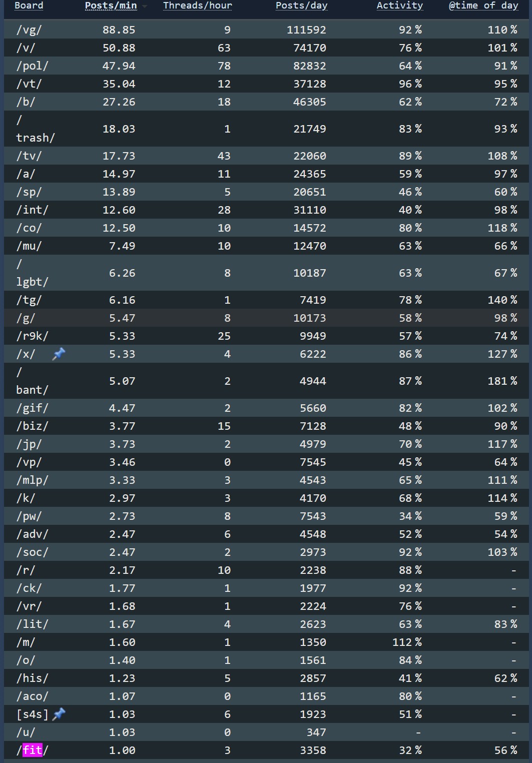Select the /mlp/ board name
The height and width of the screenshot is (763, 532).
tap(32, 480)
